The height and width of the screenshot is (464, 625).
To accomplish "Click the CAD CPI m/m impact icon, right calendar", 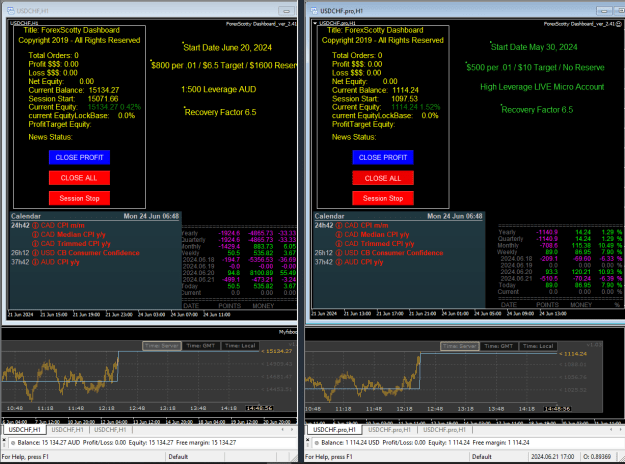I will click(339, 226).
